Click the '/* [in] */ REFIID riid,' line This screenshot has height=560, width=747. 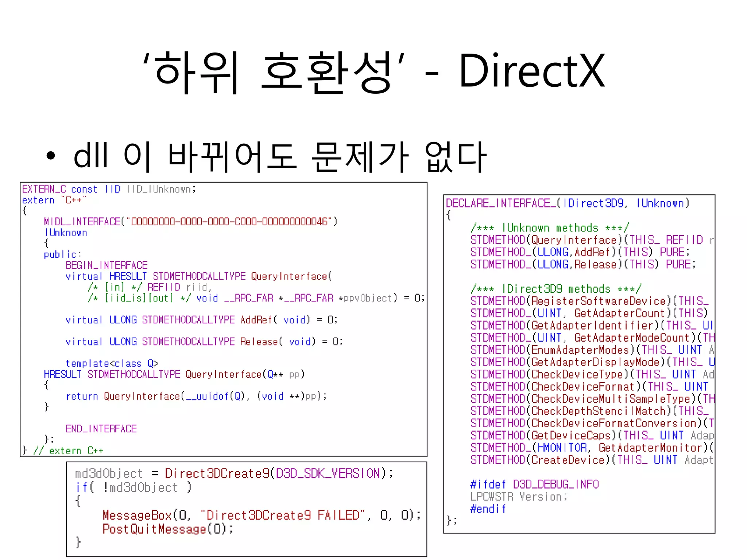pos(150,287)
